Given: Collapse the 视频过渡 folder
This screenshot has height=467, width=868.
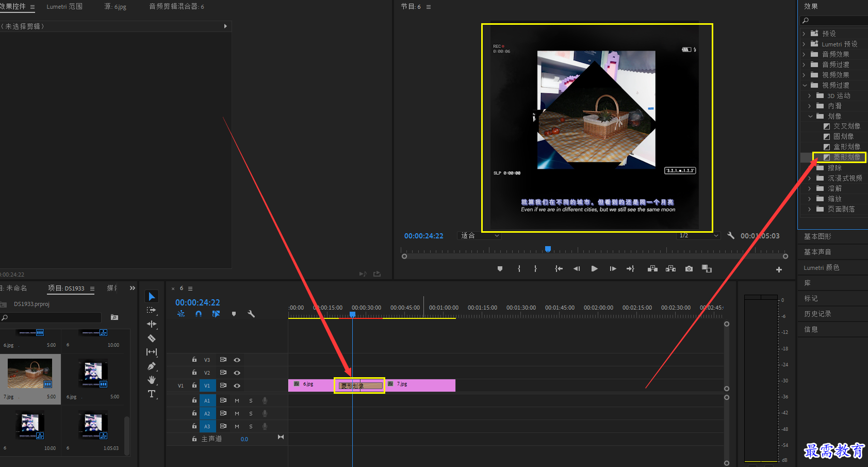Looking at the screenshot, I should (805, 85).
